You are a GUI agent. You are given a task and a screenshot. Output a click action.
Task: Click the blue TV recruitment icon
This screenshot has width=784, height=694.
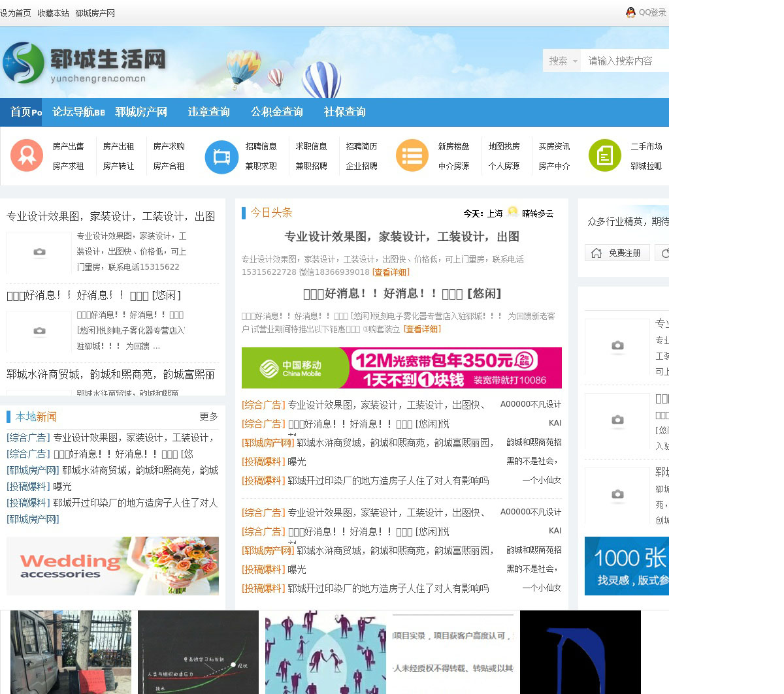(x=221, y=157)
